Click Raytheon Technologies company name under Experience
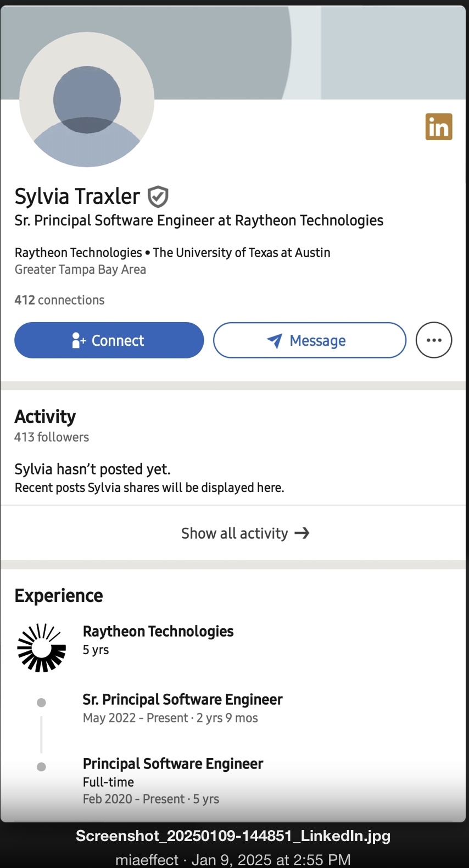Viewport: 469px width, 868px height. pos(158,632)
